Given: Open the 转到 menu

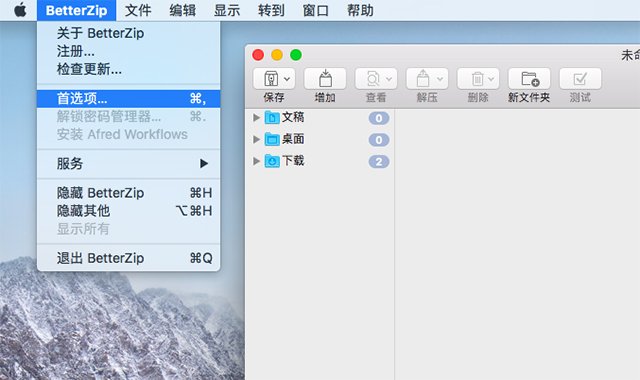Looking at the screenshot, I should point(271,10).
